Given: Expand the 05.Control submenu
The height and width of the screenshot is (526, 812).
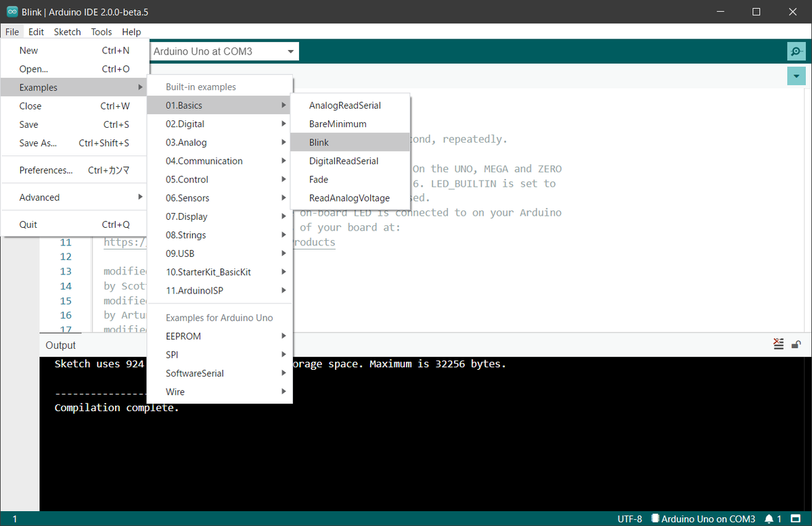Looking at the screenshot, I should [220, 179].
